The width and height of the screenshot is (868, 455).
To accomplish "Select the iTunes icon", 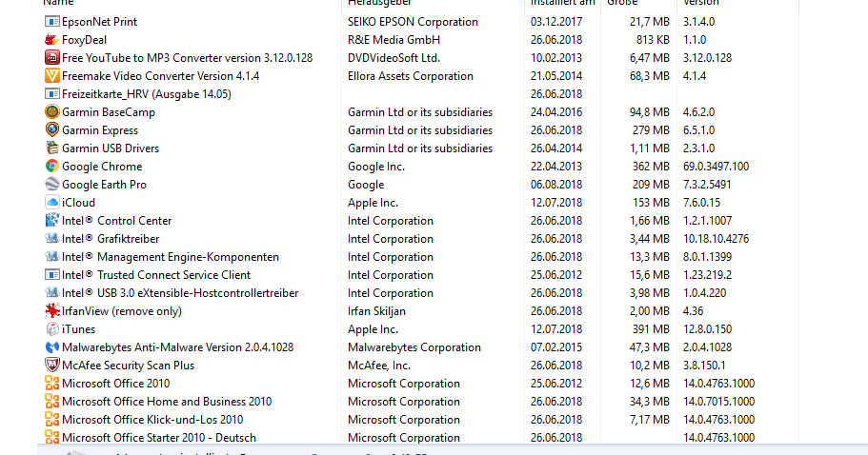I will click(x=52, y=329).
